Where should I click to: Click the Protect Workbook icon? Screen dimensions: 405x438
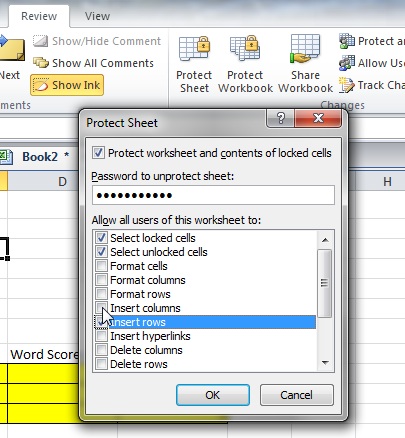click(245, 48)
